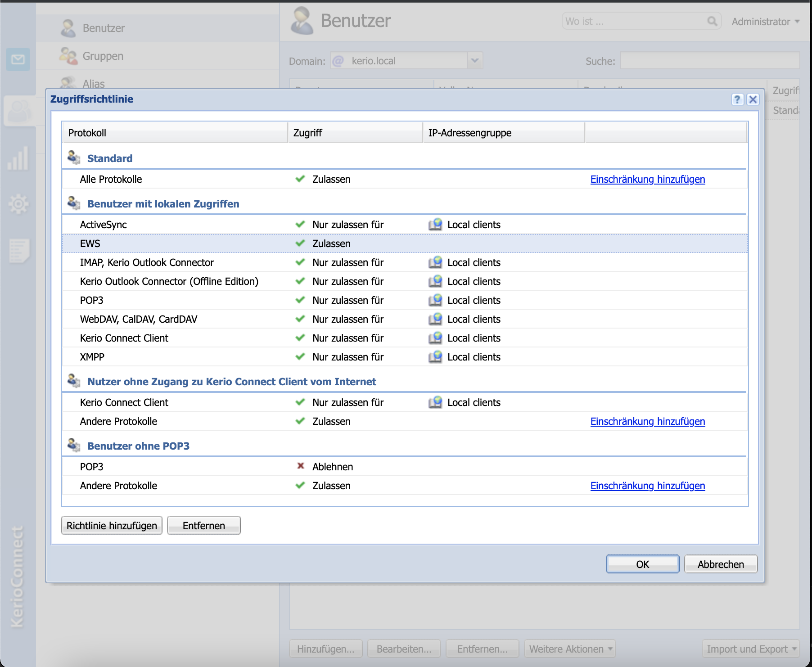Click green checkmark in EWS row
Screen dimensions: 812x667
[300, 243]
